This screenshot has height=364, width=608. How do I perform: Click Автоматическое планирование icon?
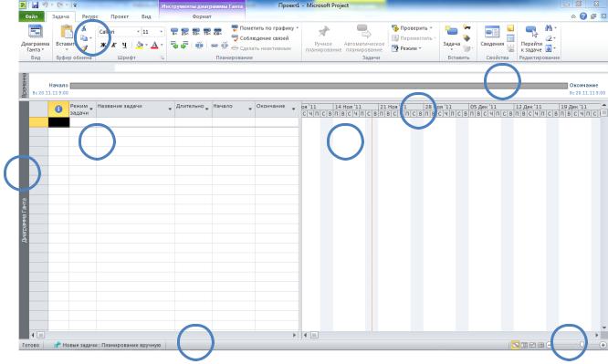click(363, 31)
